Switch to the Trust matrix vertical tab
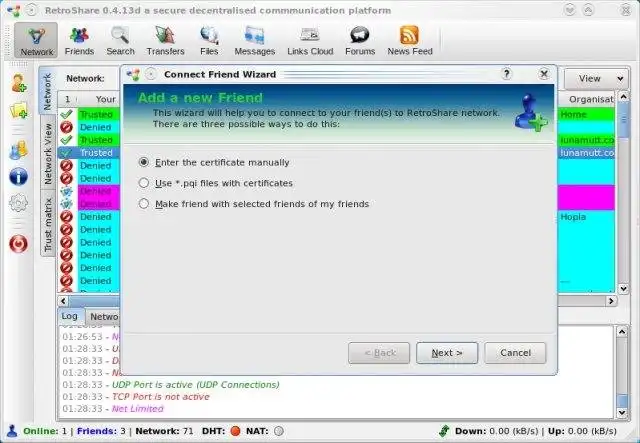 tap(48, 225)
